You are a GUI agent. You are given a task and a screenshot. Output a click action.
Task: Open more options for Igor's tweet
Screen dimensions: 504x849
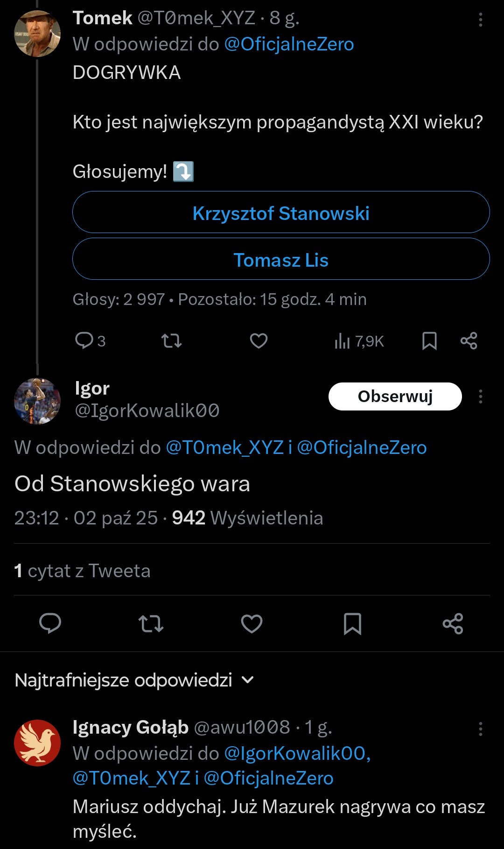480,396
